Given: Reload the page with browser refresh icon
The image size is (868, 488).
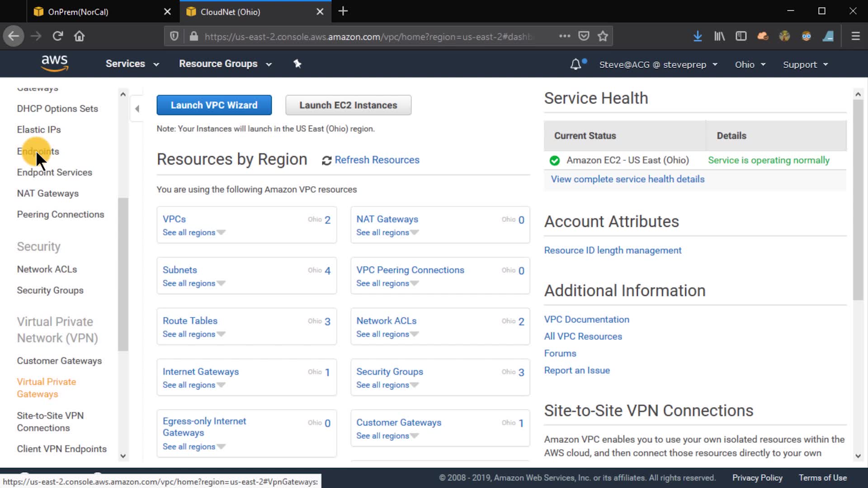Looking at the screenshot, I should point(57,36).
